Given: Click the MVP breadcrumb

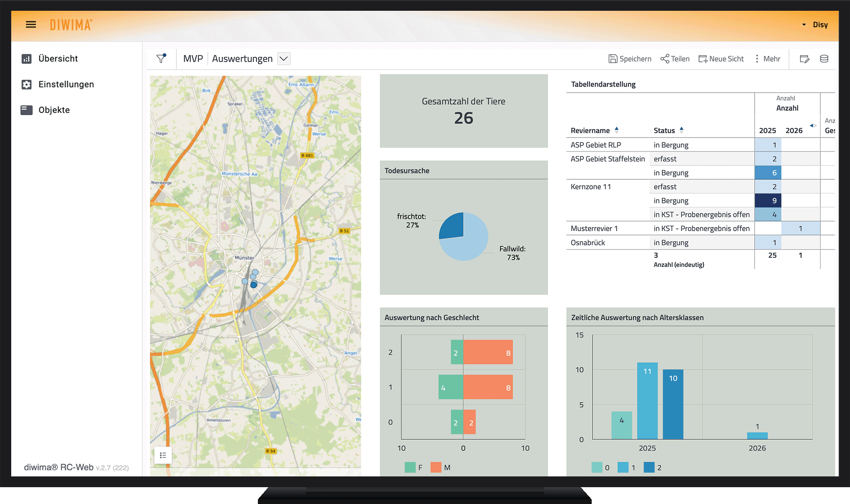Looking at the screenshot, I should tap(193, 59).
